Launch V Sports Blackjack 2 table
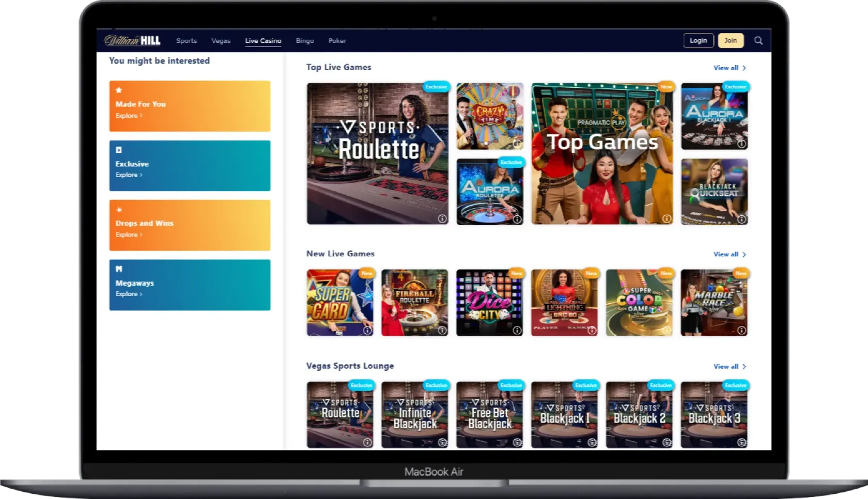 (x=640, y=415)
